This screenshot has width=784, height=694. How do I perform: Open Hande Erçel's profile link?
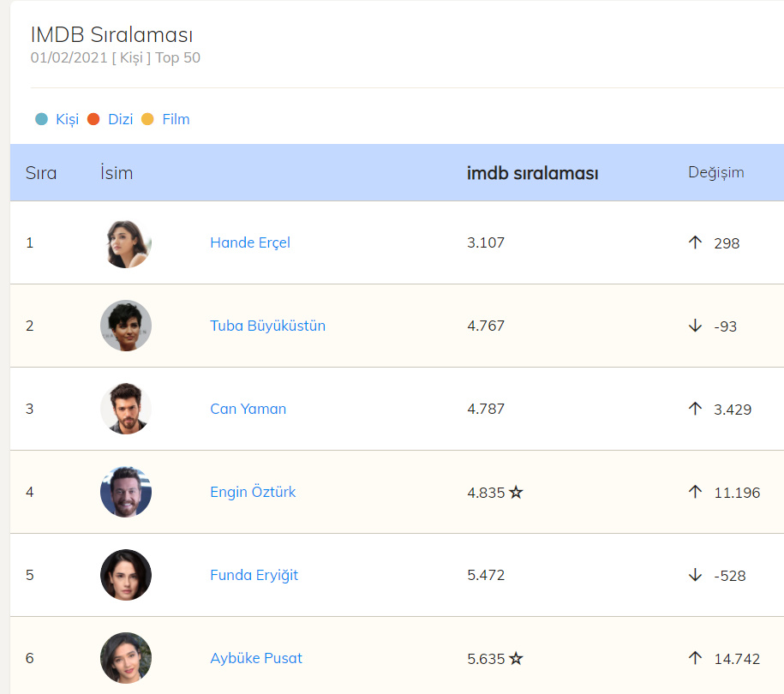click(x=249, y=242)
